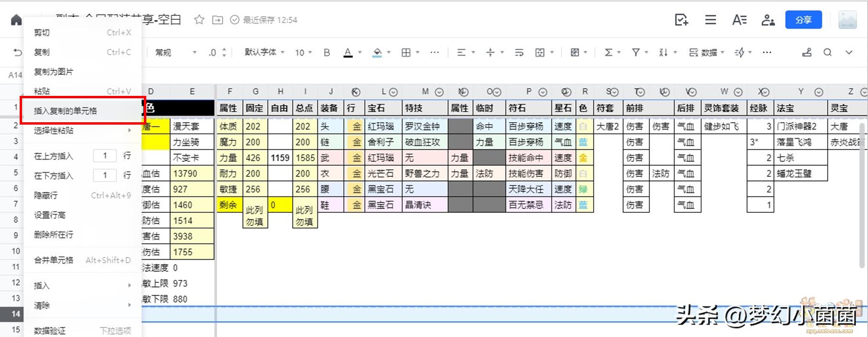Click the vertical alignment icon
868x337 pixels.
[x=490, y=52]
